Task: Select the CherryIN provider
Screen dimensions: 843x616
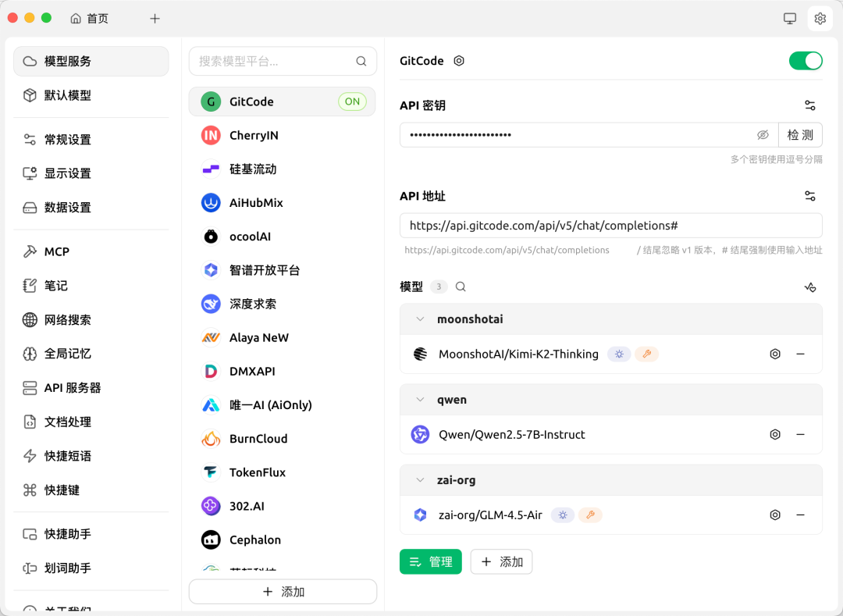Action: pyautogui.click(x=283, y=135)
